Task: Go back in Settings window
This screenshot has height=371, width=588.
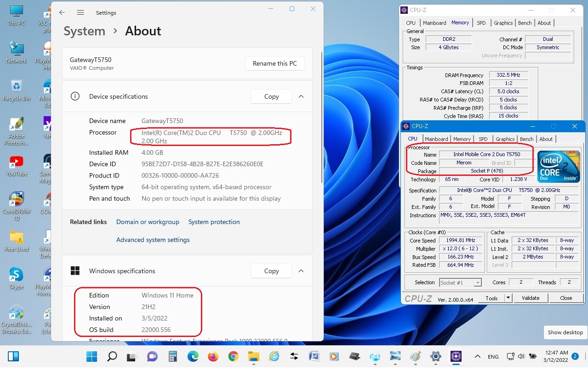Action: tap(62, 13)
